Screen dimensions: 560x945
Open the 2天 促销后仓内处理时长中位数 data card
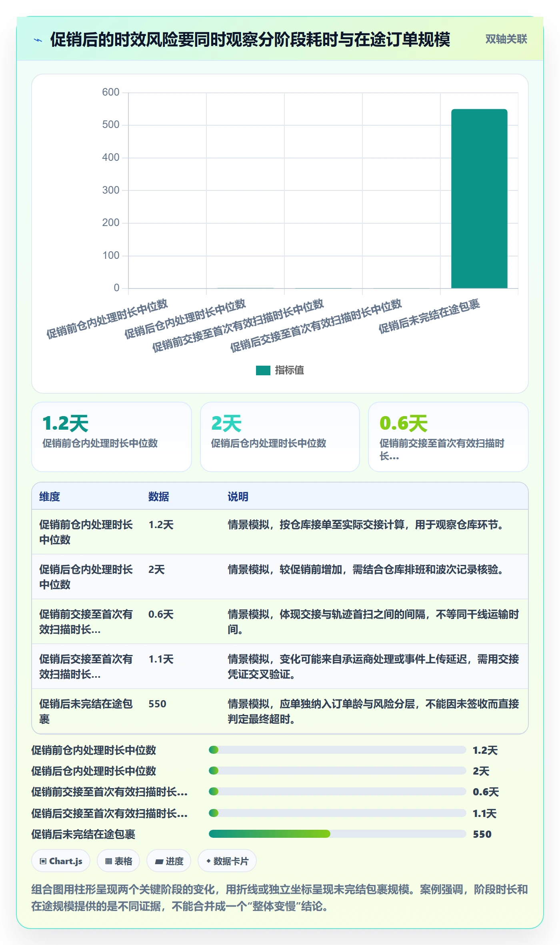pos(280,437)
